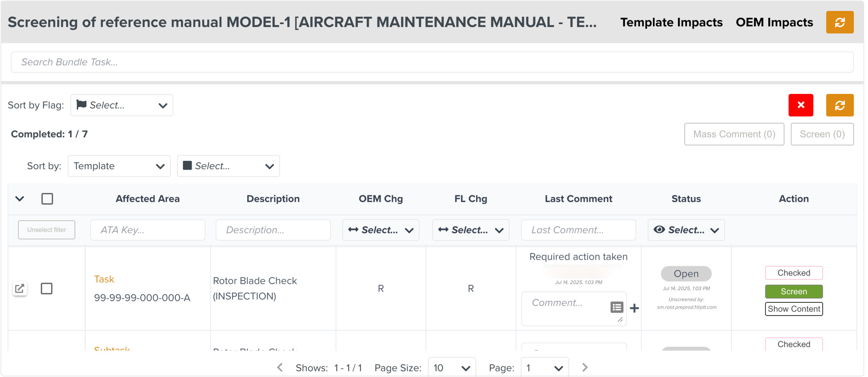
Task: Click the orange refresh icon in the header
Action: tap(839, 22)
